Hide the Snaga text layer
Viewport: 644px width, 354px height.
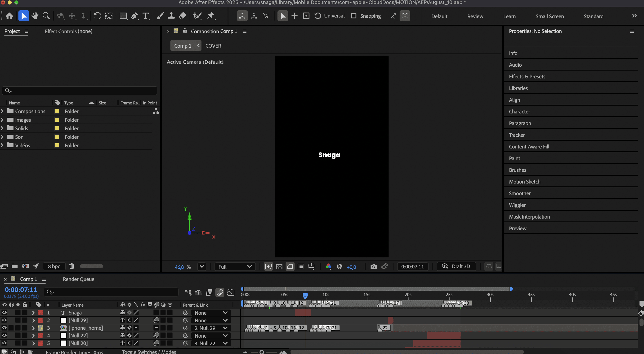(4, 313)
